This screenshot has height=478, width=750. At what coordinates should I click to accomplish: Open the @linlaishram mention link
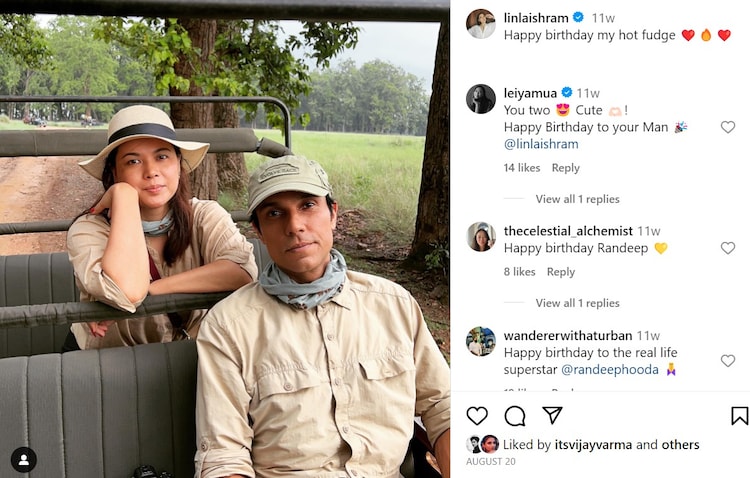point(541,144)
